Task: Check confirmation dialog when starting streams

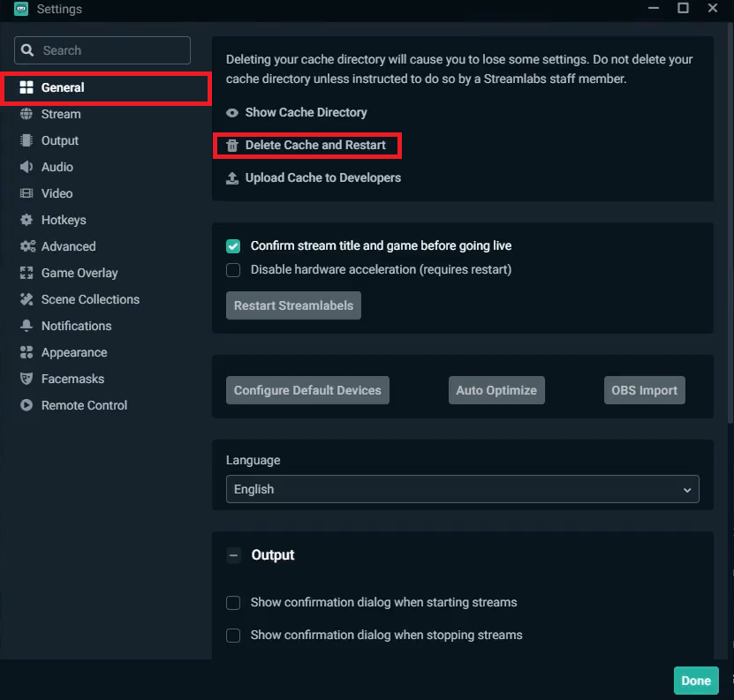Action: [x=233, y=603]
